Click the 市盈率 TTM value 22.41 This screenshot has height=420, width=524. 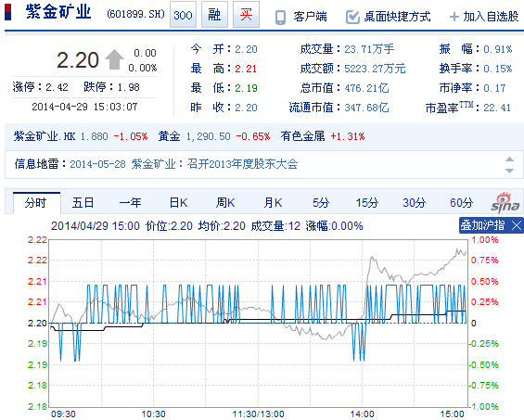(x=497, y=108)
